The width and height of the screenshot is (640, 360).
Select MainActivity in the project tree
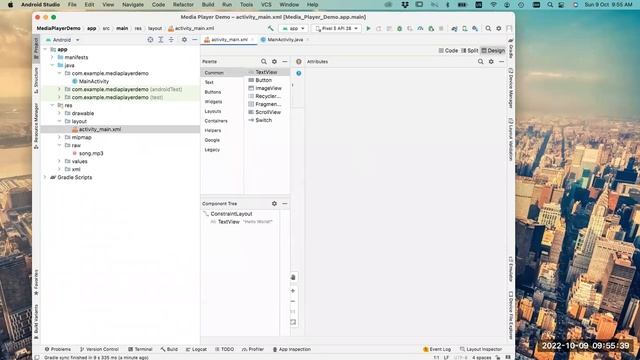(x=93, y=81)
